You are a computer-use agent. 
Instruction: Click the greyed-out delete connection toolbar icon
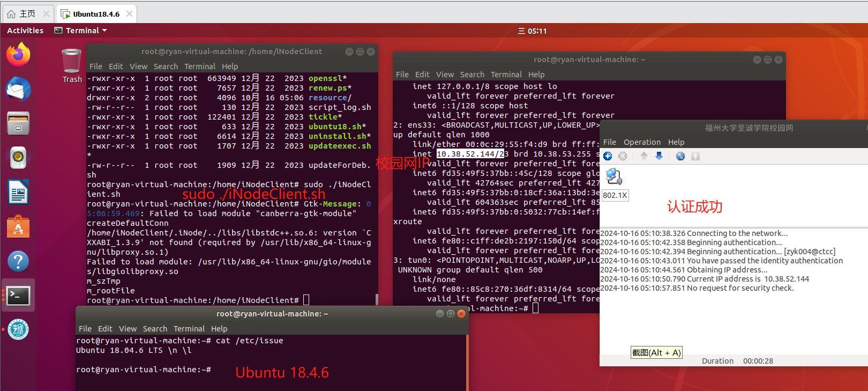623,156
